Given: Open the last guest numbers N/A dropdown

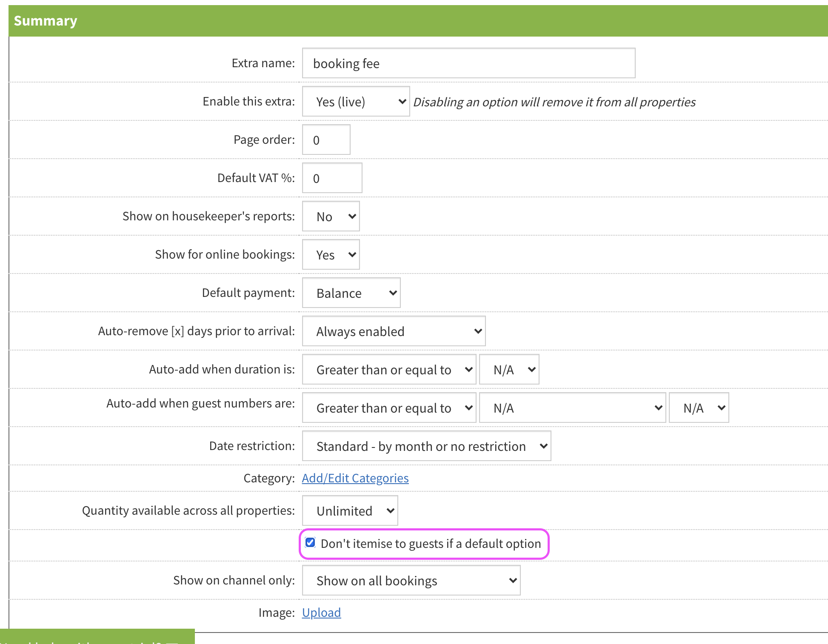Looking at the screenshot, I should (x=699, y=408).
